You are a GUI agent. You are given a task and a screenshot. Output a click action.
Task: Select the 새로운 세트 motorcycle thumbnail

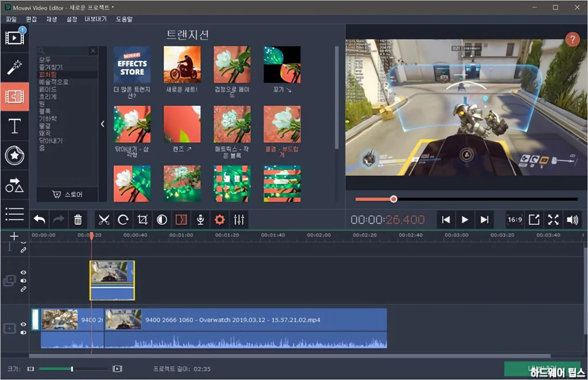(182, 64)
